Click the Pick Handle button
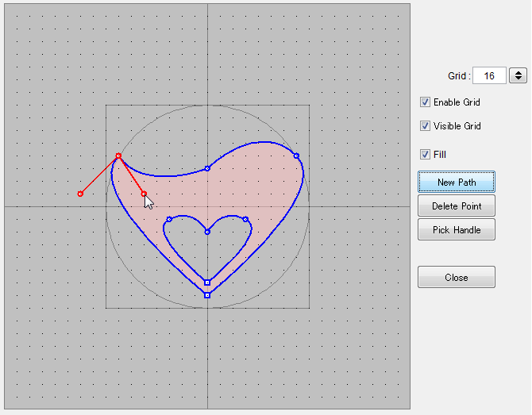 tap(457, 229)
